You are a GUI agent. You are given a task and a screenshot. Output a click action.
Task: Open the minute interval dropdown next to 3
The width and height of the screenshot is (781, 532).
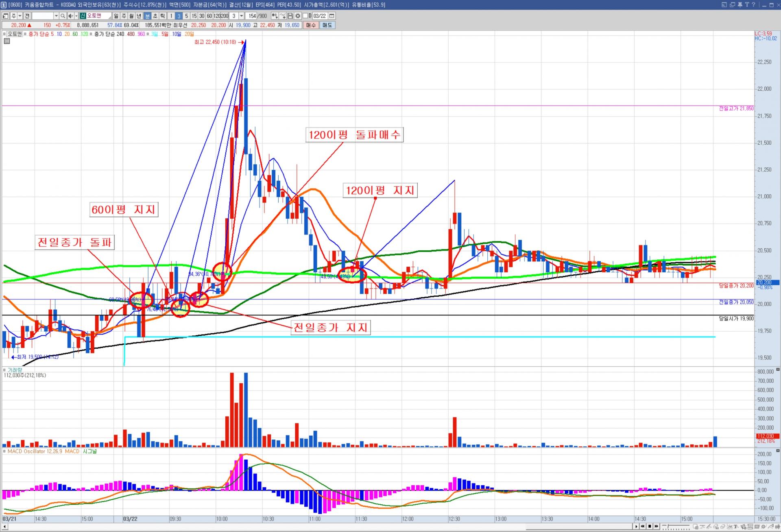[241, 16]
